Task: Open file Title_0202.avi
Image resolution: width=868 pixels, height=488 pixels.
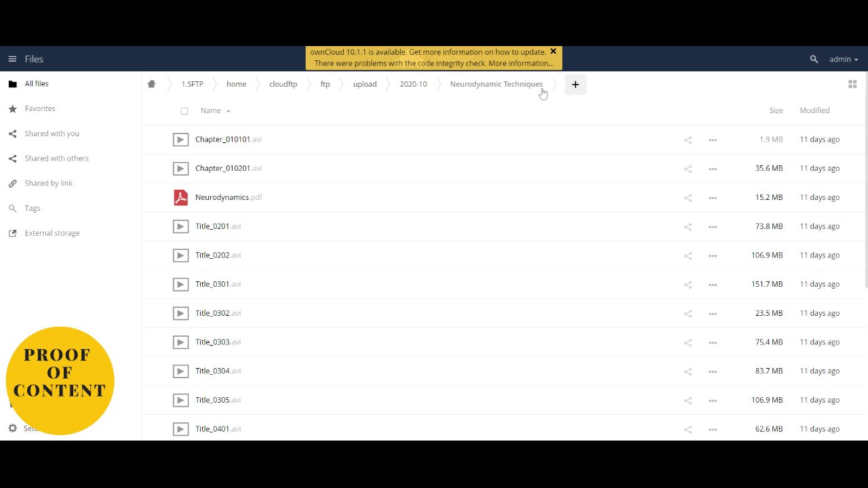Action: click(218, 255)
